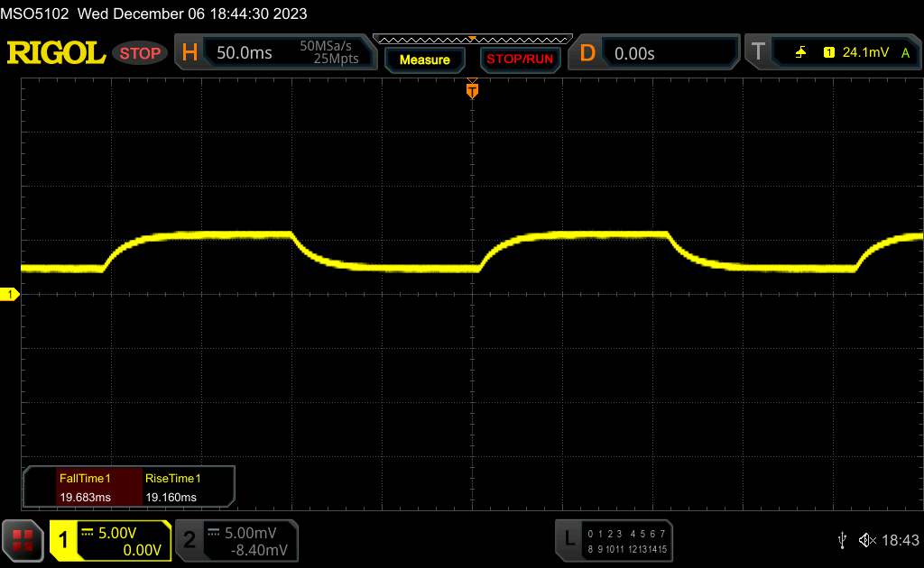
Task: Click channel 2 5.00mV scale value
Action: point(251,533)
